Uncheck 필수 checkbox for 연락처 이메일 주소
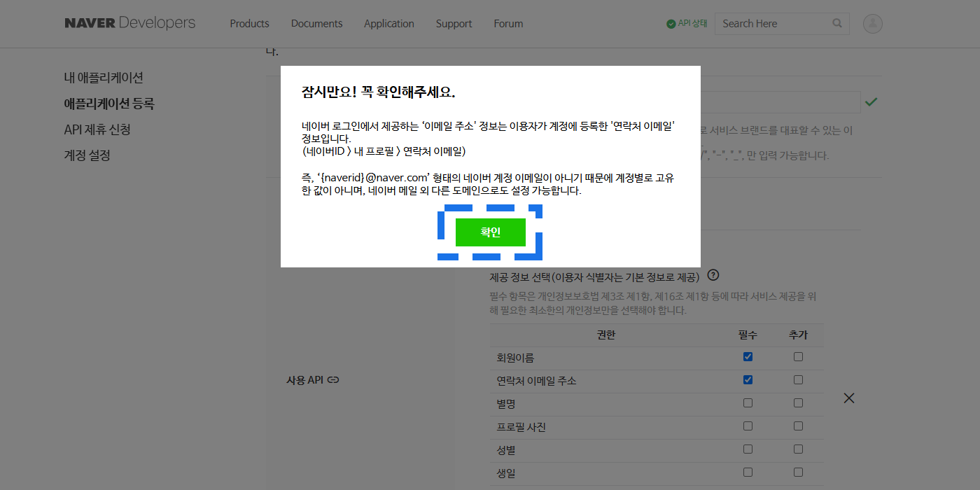The image size is (980, 490). 748,380
